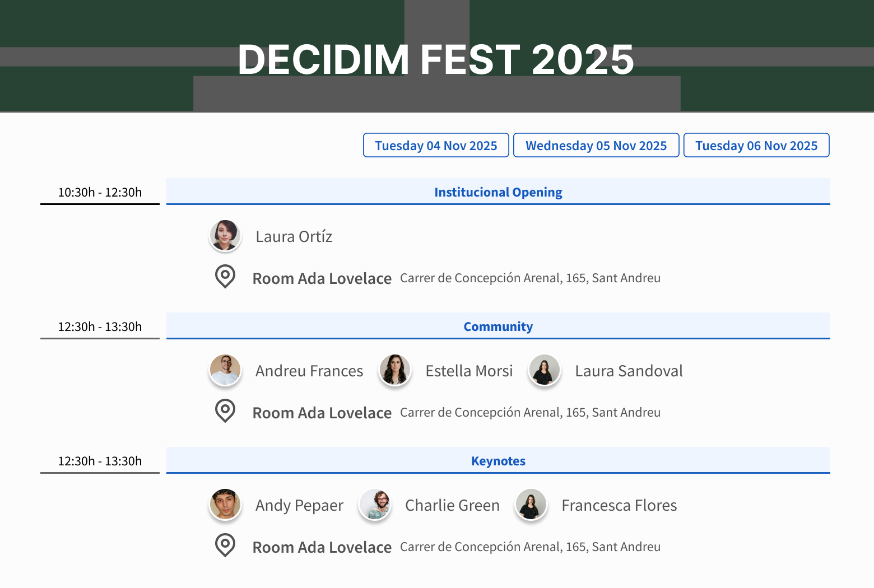The image size is (874, 588).
Task: Click Andy Pepaer's avatar photo
Action: click(x=225, y=505)
